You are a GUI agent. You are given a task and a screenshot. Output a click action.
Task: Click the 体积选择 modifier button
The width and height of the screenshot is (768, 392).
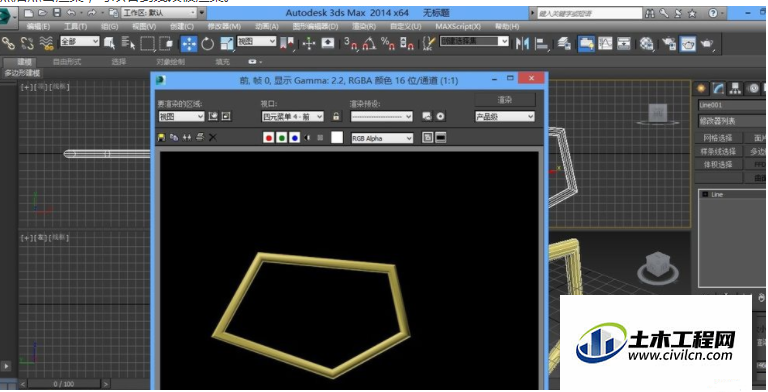coord(718,165)
